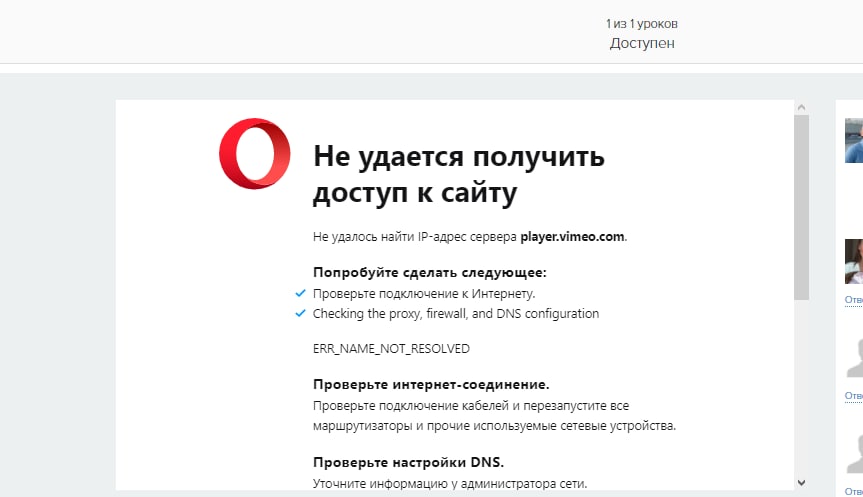Click "Checking the proxy, firewall, and DNS configuration"

pos(456,314)
